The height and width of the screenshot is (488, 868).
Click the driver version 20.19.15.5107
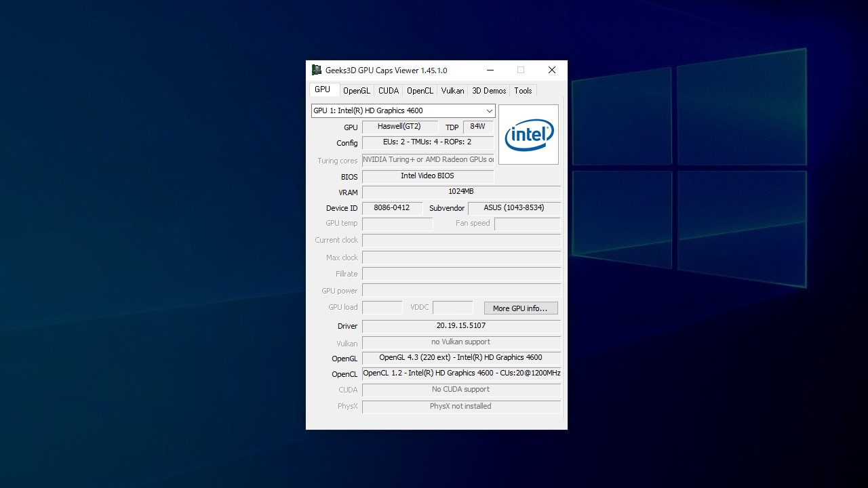461,326
